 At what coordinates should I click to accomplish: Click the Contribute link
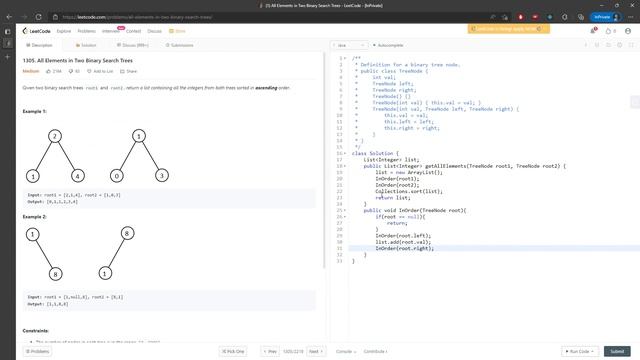[x=375, y=351]
